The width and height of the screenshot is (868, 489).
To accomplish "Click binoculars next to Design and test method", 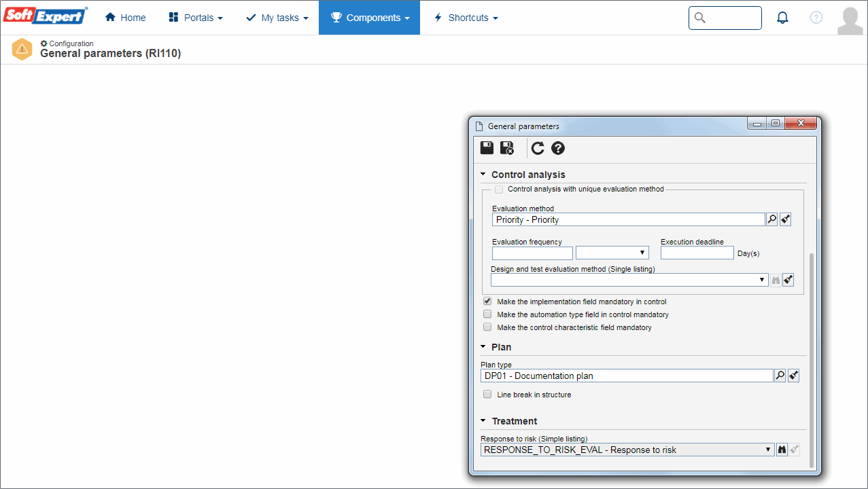I will coord(776,280).
